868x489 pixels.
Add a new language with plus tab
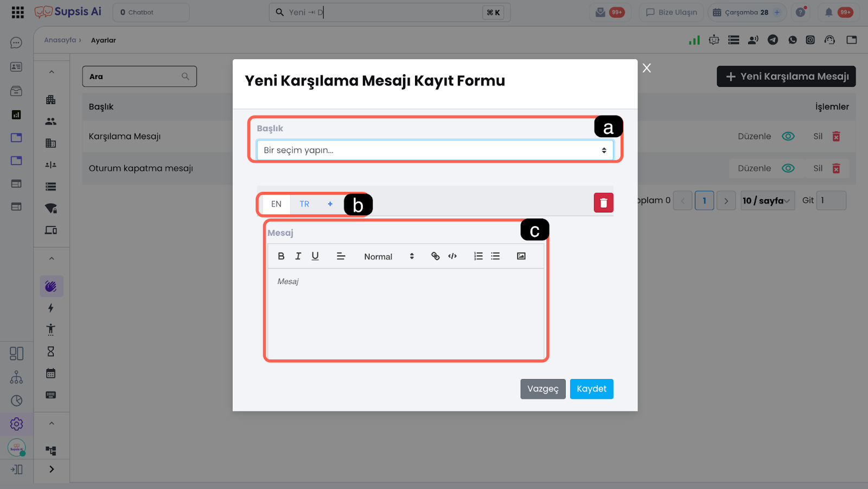tap(330, 204)
